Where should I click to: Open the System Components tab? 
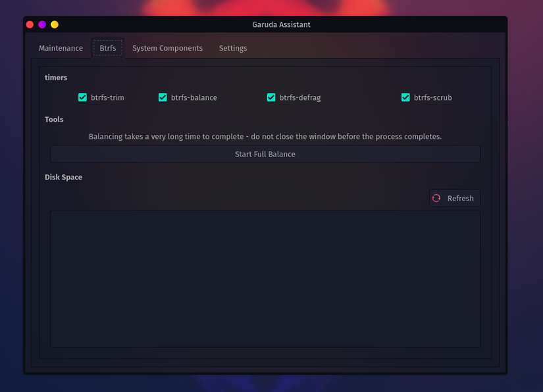coord(167,48)
